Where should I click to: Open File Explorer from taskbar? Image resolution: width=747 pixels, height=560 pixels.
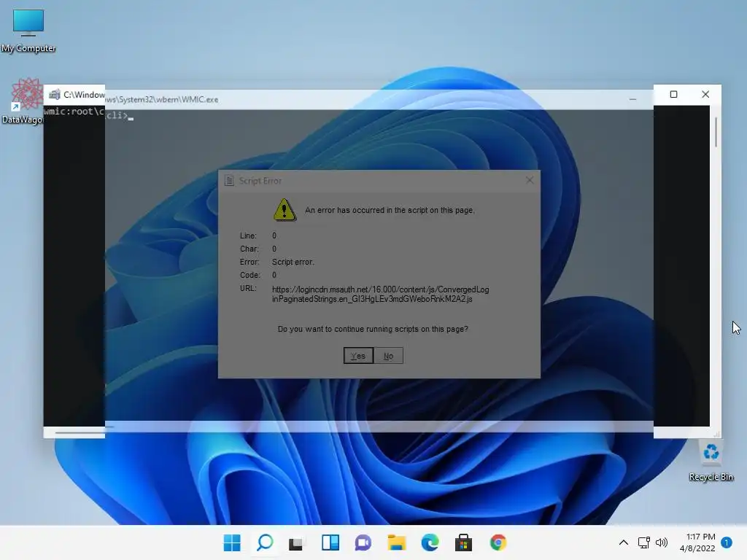tap(396, 542)
